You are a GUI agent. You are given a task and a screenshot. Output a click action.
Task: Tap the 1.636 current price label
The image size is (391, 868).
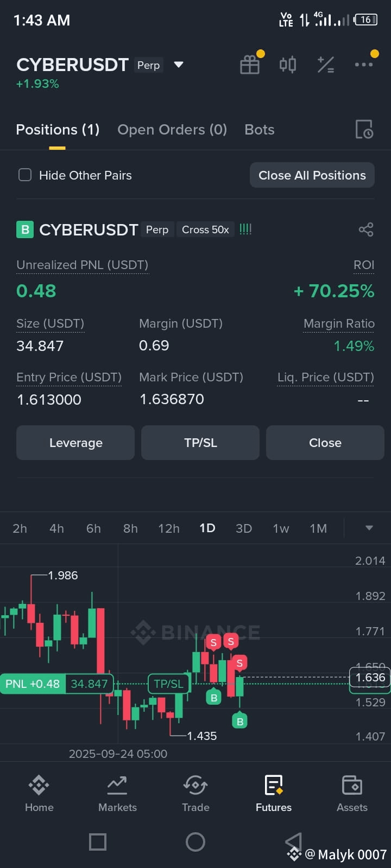(370, 677)
